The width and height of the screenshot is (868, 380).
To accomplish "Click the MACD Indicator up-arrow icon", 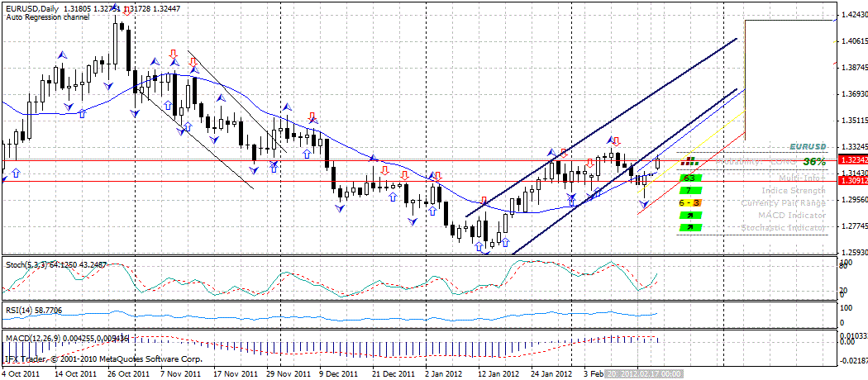I will [x=689, y=215].
